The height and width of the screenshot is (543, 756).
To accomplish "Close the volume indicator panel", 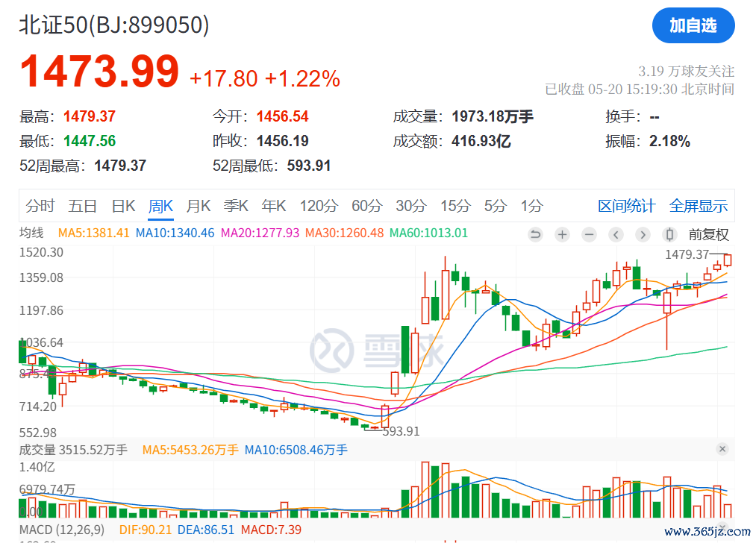I will (722, 449).
